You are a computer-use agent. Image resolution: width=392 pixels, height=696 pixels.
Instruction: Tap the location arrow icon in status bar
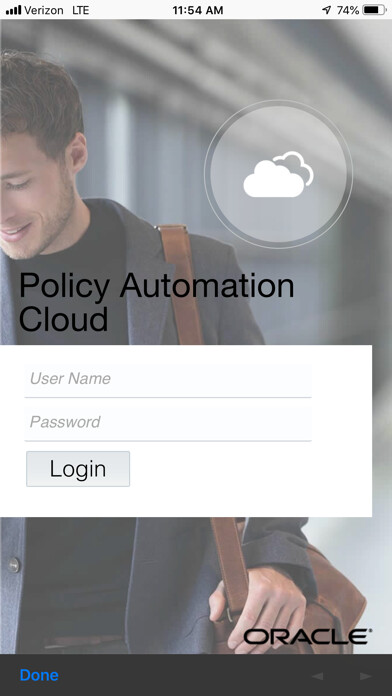point(327,10)
